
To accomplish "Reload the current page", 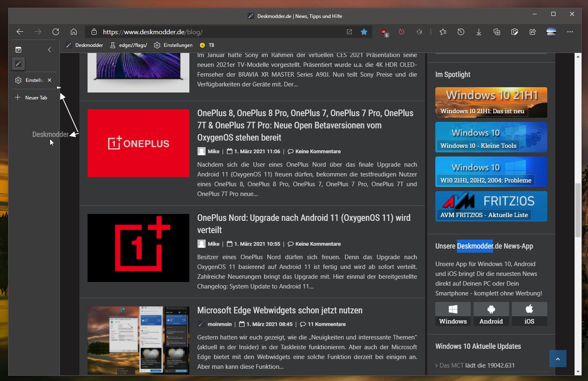I will pos(56,32).
